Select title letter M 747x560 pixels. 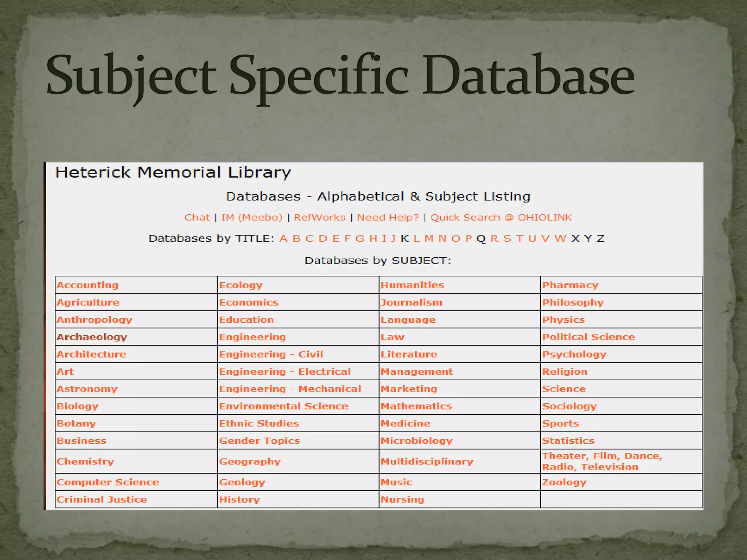click(x=429, y=238)
